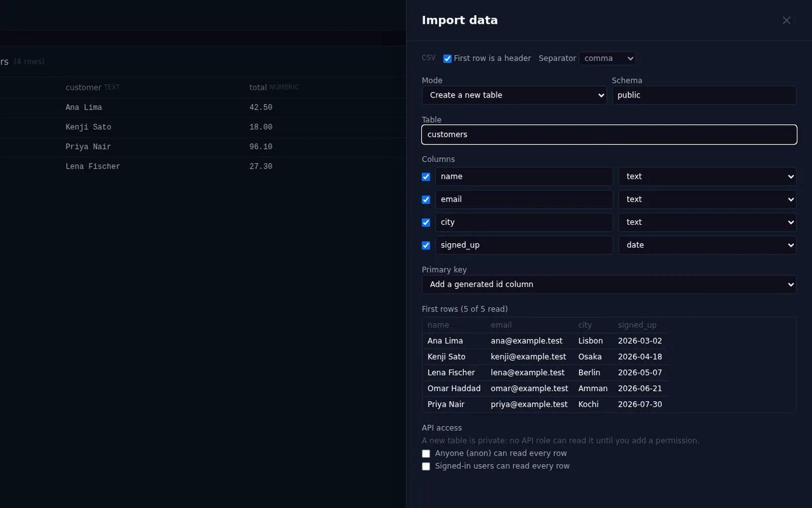812x508 pixels.
Task: Click the Table name field 'customers'
Action: [609, 135]
